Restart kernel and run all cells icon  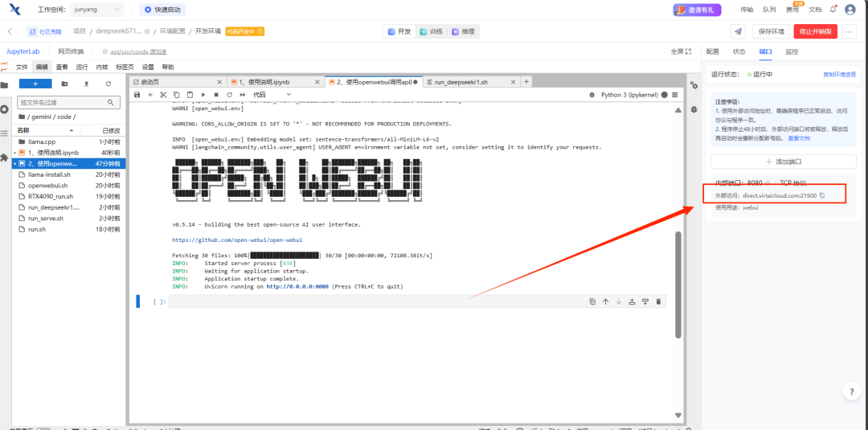pyautogui.click(x=243, y=95)
